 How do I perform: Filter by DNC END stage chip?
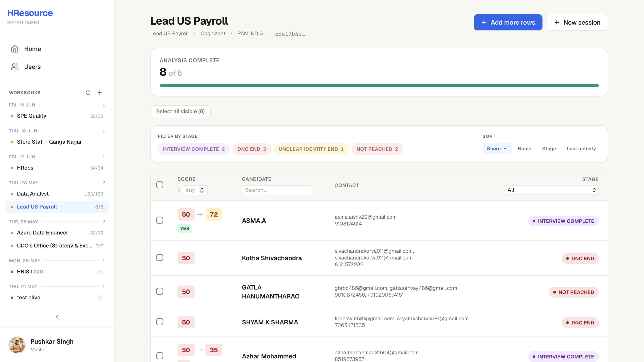[252, 149]
